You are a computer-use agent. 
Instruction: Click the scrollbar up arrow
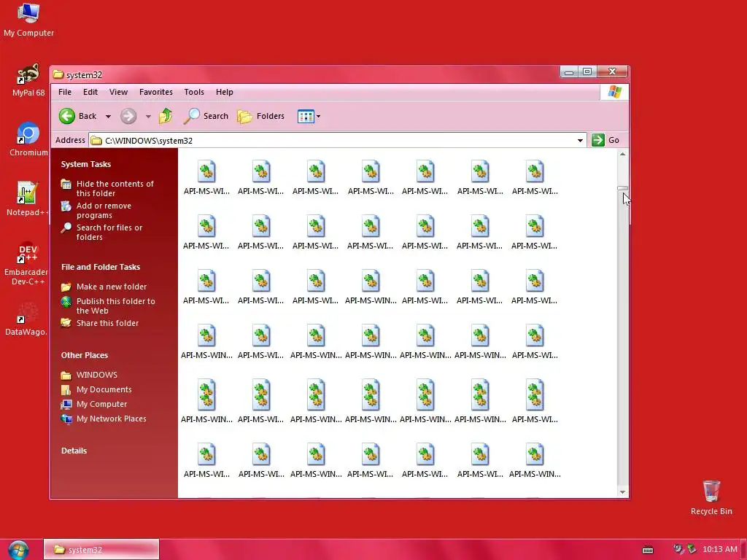pos(622,155)
